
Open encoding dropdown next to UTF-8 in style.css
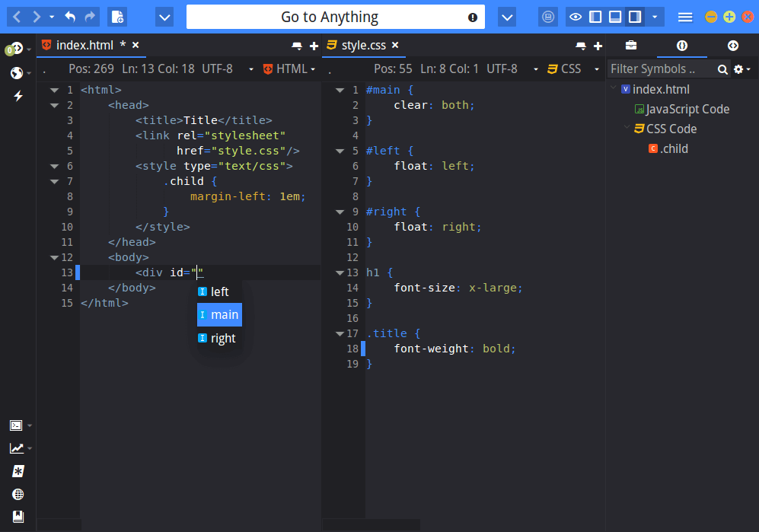[x=535, y=69]
